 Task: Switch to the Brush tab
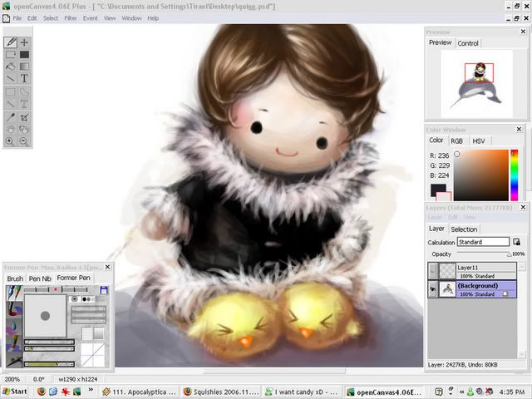(15, 278)
